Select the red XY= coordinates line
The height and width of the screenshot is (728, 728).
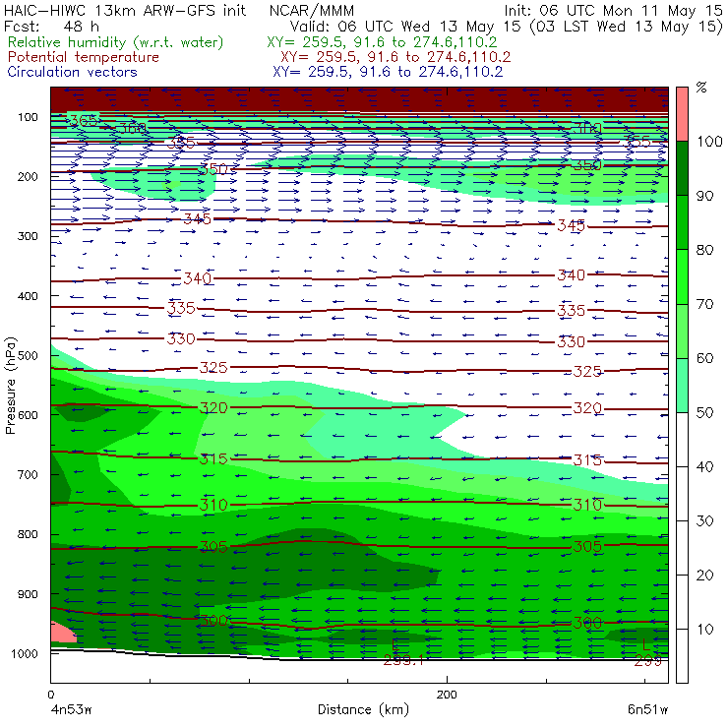pyautogui.click(x=395, y=57)
